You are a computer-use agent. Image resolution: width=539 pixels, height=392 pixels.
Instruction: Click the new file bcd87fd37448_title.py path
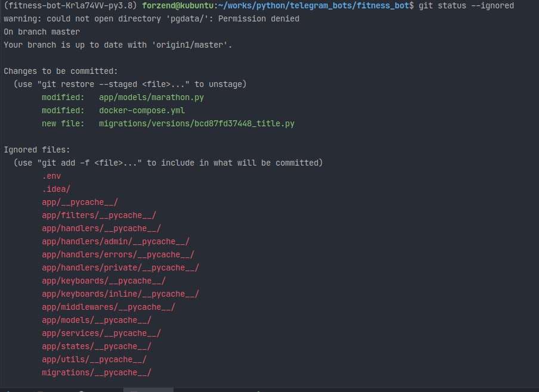(x=197, y=124)
